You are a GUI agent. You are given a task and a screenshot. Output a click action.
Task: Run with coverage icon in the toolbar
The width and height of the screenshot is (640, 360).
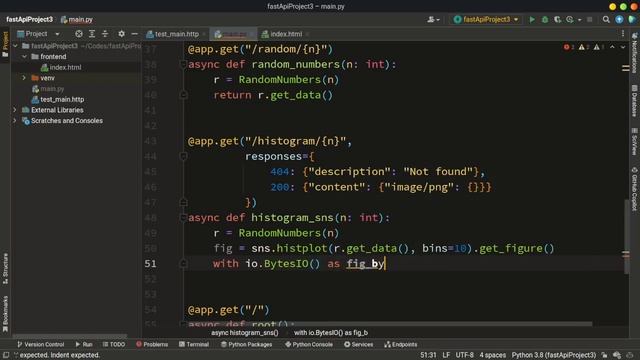(557, 20)
